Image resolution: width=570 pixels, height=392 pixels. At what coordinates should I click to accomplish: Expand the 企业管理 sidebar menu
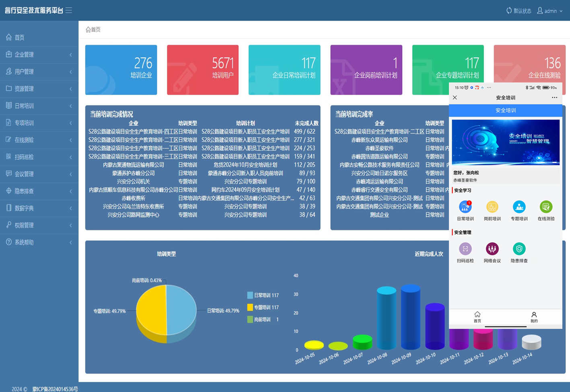(39, 55)
